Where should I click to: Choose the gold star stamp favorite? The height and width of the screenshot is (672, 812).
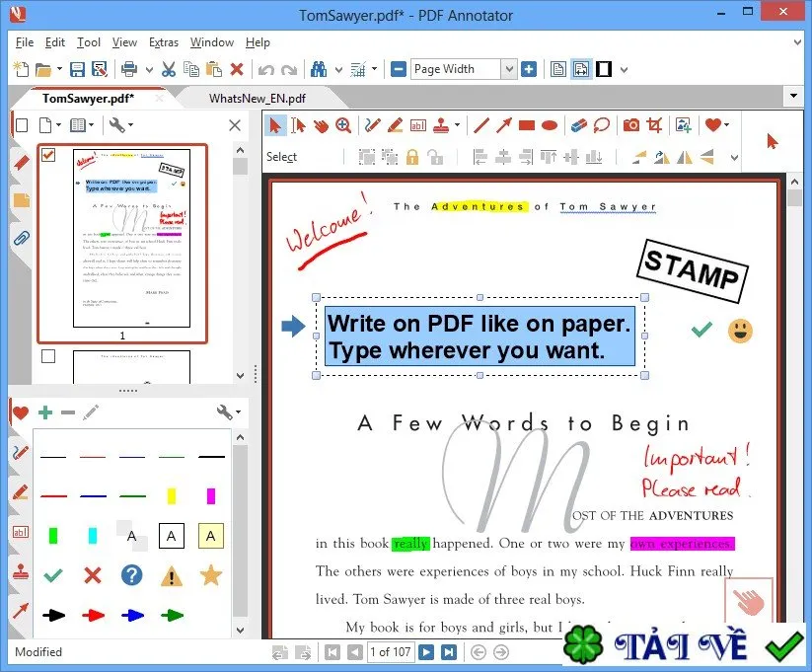pyautogui.click(x=211, y=575)
